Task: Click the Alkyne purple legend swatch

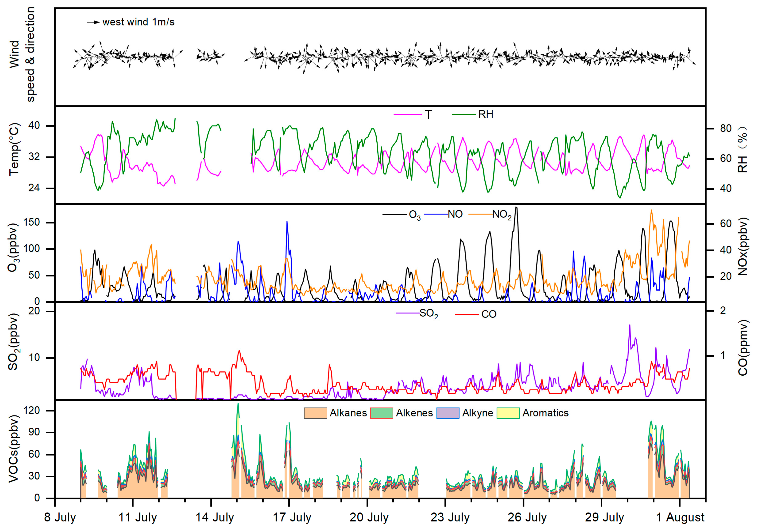Action: pos(447,413)
